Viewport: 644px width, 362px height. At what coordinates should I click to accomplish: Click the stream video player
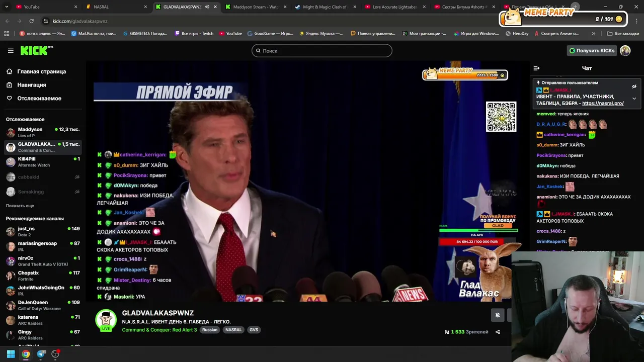[307, 181]
